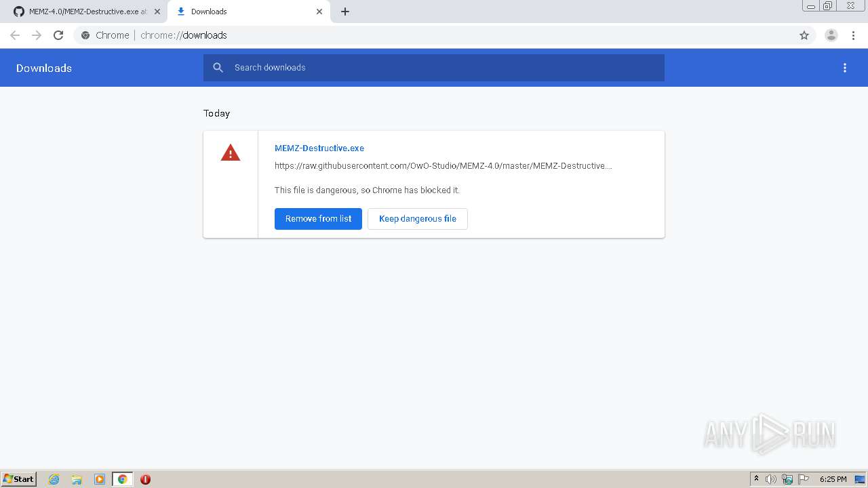
Task: Open the Chrome three-dot menu
Action: coord(853,35)
